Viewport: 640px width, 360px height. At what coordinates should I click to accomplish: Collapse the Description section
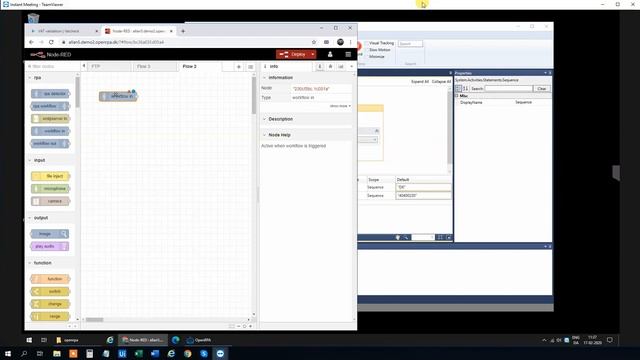[264, 119]
